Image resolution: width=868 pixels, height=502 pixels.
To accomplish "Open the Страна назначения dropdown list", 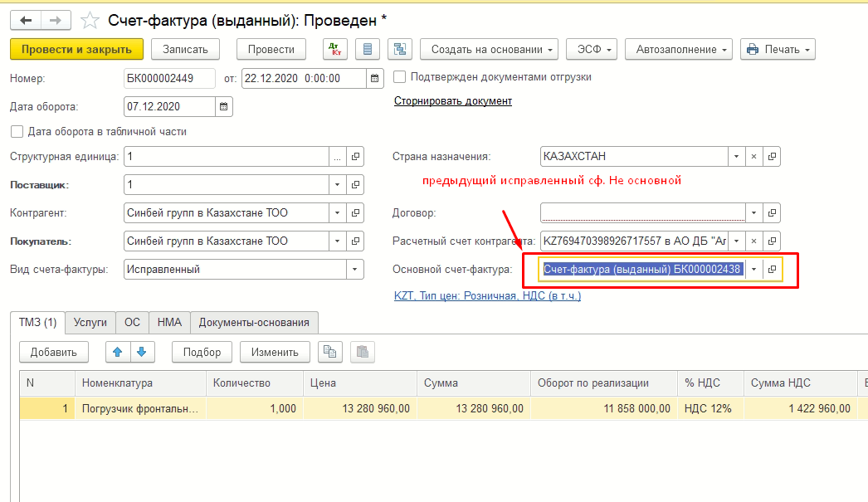I will [x=736, y=157].
